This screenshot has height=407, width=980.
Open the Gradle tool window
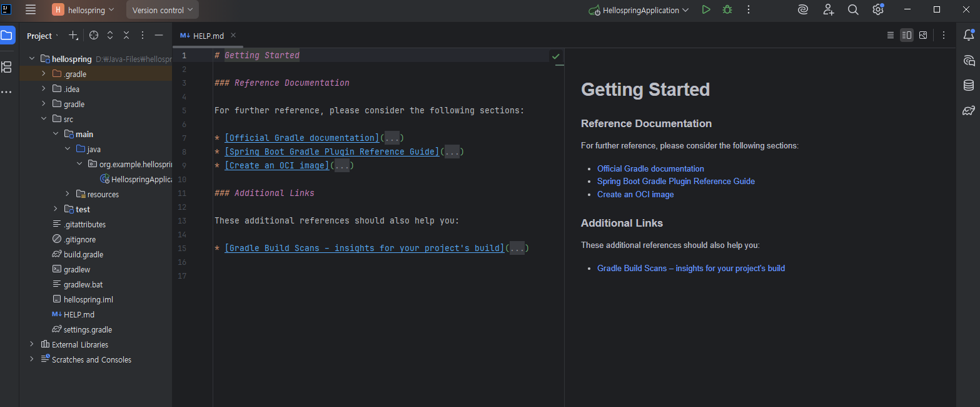tap(968, 111)
